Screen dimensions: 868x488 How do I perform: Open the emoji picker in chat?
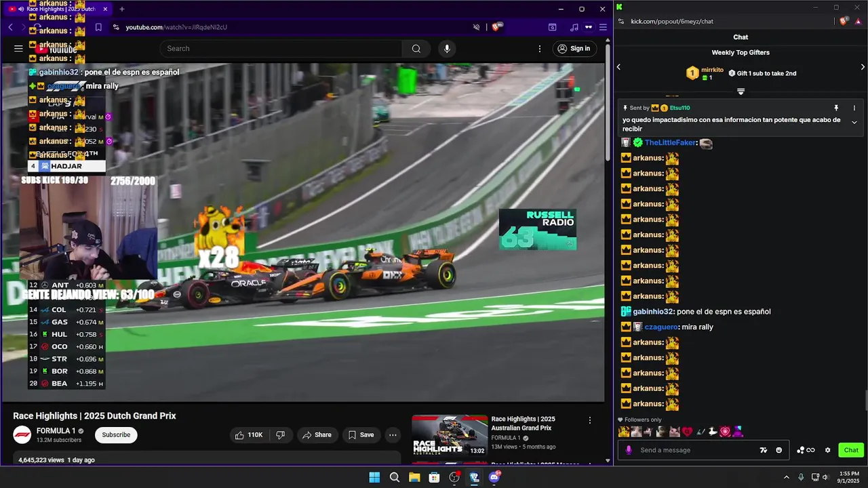coord(779,450)
